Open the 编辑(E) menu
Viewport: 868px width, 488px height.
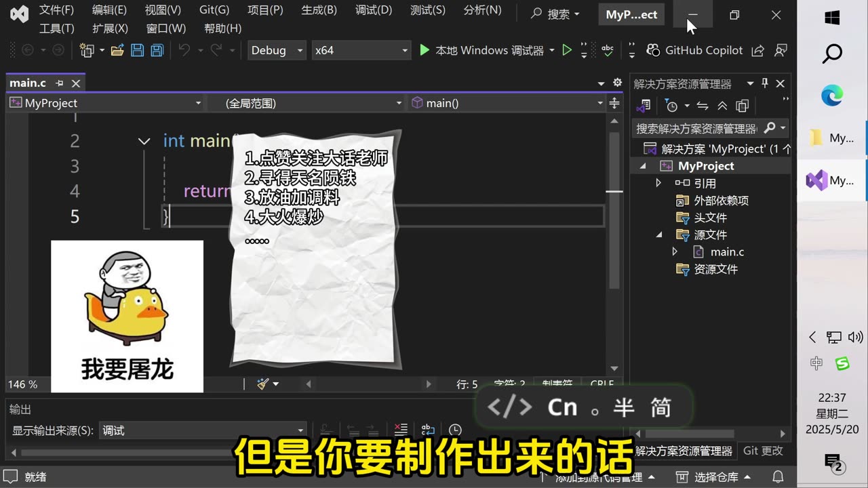tap(109, 10)
